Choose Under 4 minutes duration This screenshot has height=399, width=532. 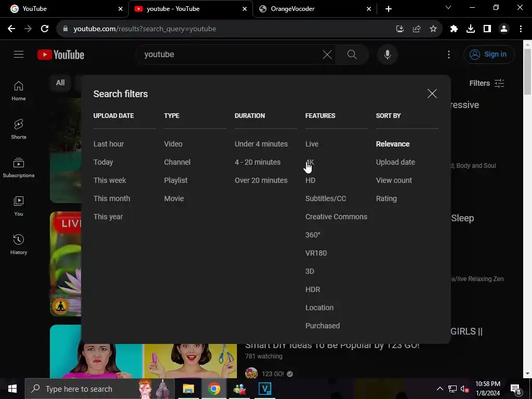[x=261, y=144]
